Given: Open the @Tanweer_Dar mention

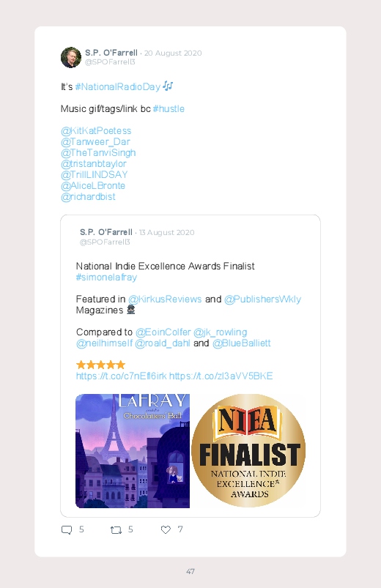Looking at the screenshot, I should click(x=95, y=142).
